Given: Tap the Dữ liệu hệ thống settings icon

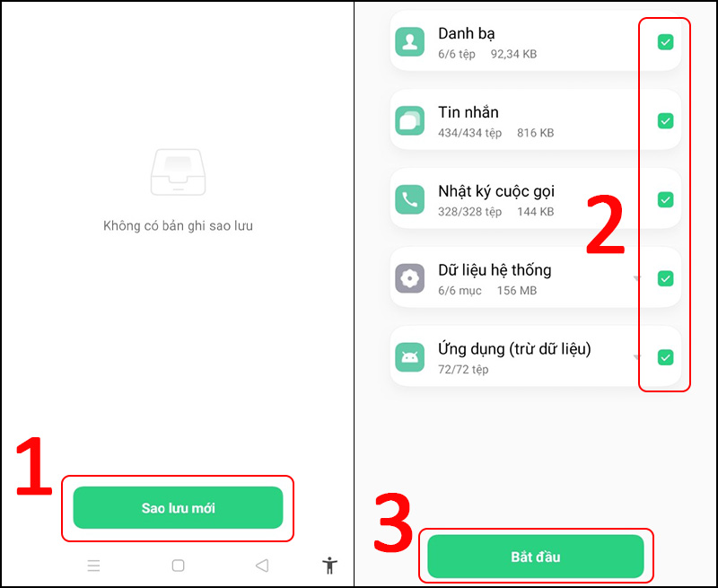Looking at the screenshot, I should click(409, 278).
